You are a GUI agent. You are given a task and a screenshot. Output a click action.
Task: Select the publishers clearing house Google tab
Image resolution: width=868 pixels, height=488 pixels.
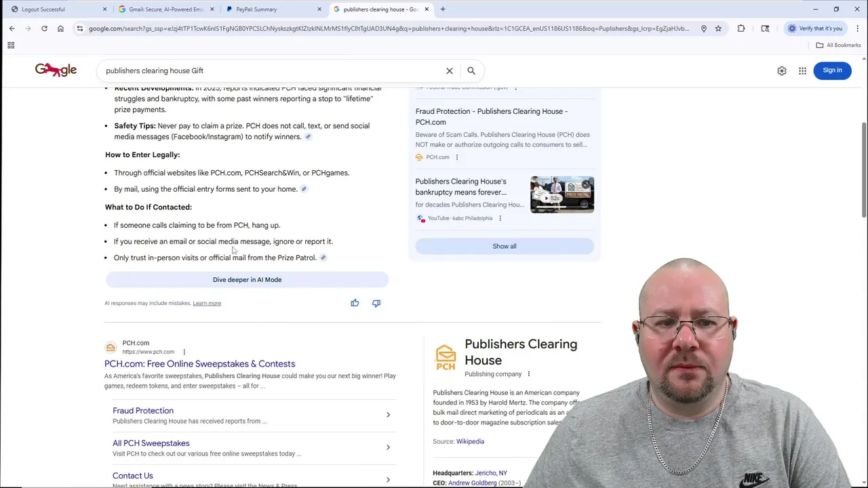point(380,9)
